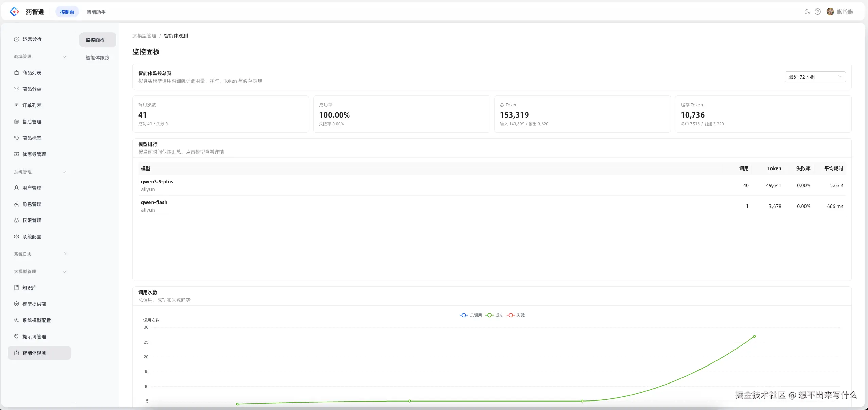The height and width of the screenshot is (410, 868).
Task: Open 提示词管理 in the sidebar
Action: point(39,337)
